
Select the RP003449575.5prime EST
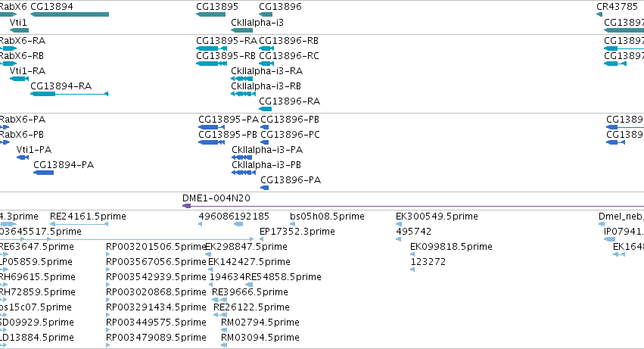tap(108, 330)
